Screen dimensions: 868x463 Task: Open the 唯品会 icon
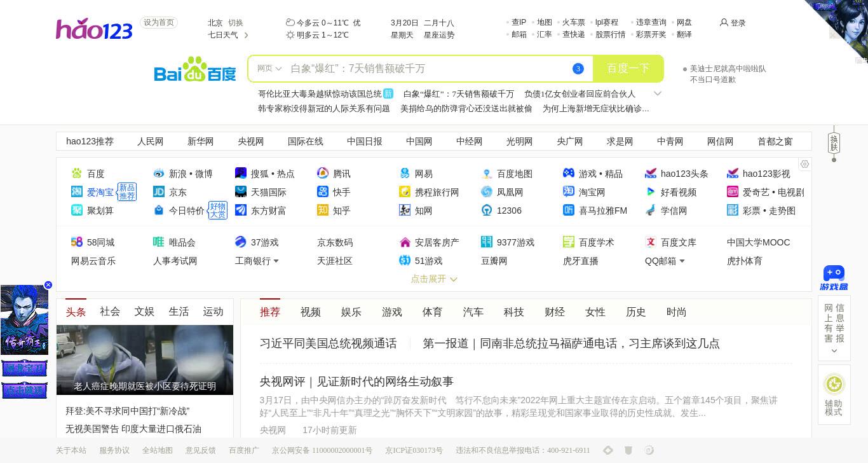(x=159, y=242)
